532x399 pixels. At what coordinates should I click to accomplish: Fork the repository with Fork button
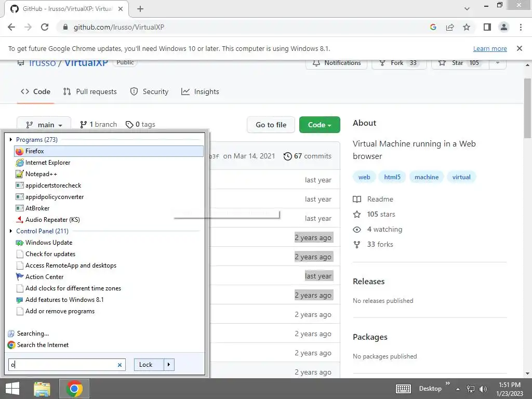click(x=399, y=63)
